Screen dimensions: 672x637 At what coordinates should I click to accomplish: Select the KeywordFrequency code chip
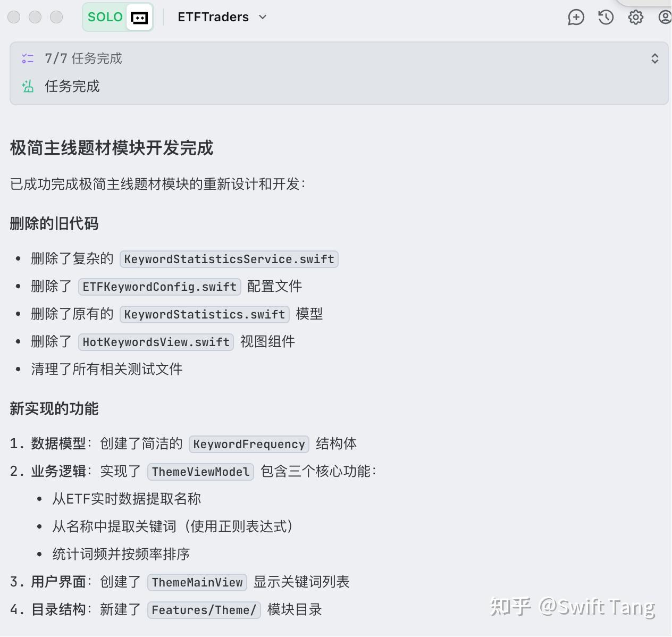click(x=248, y=444)
